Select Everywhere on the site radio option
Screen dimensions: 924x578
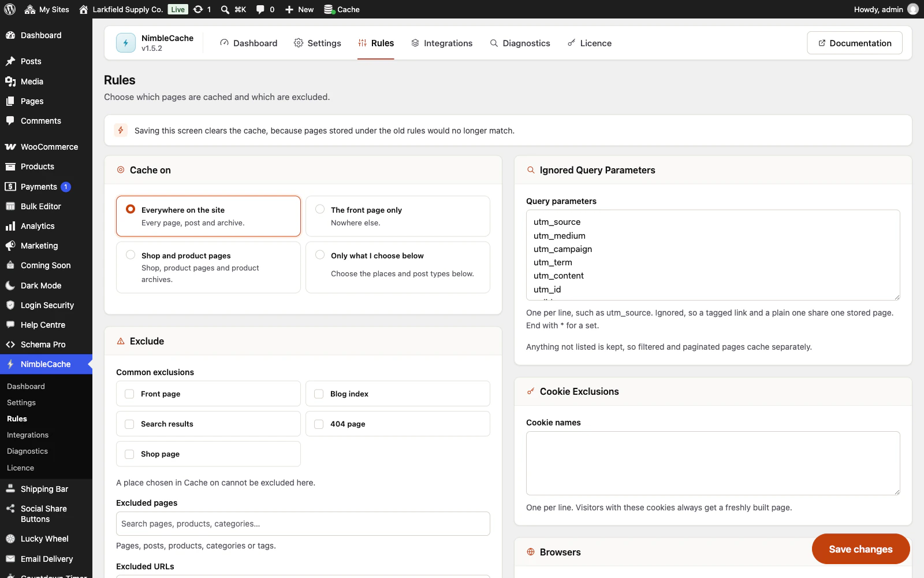208,216
